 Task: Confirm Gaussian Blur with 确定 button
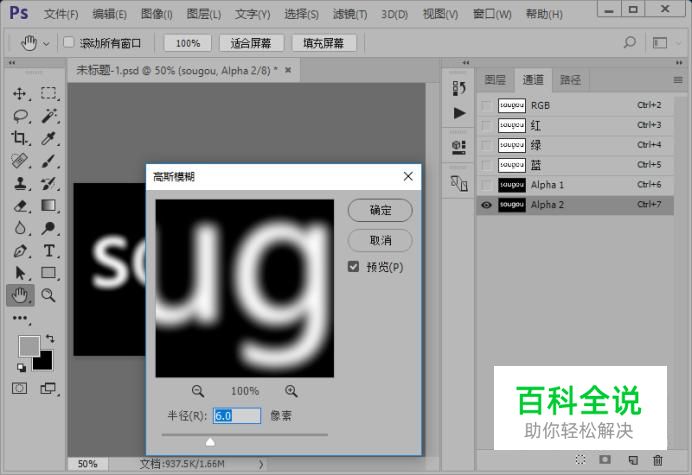[x=380, y=210]
